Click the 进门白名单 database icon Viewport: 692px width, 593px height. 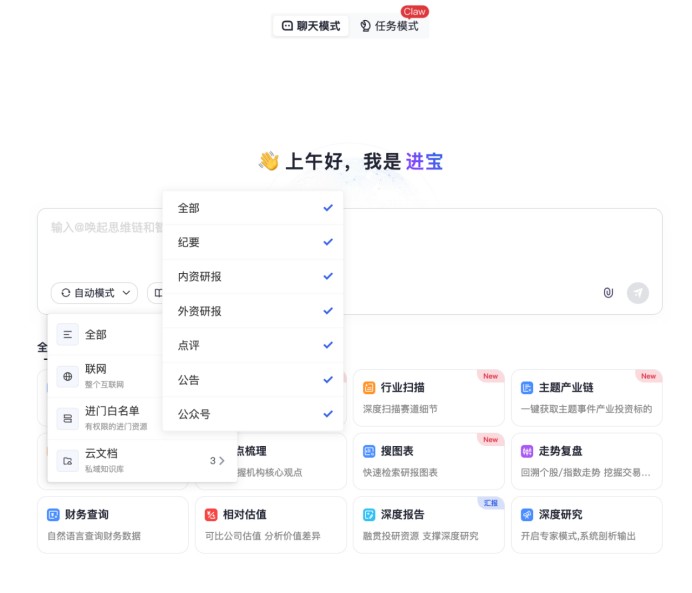pyautogui.click(x=68, y=418)
